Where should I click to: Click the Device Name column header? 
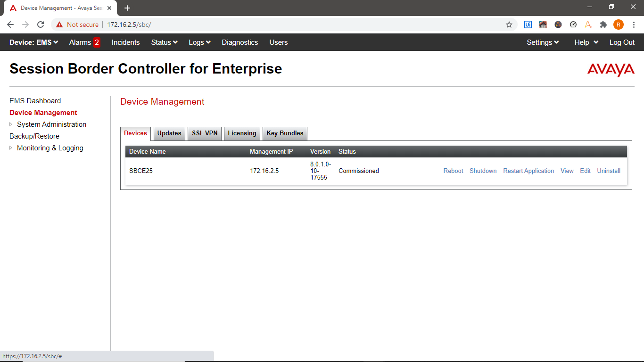(x=148, y=152)
